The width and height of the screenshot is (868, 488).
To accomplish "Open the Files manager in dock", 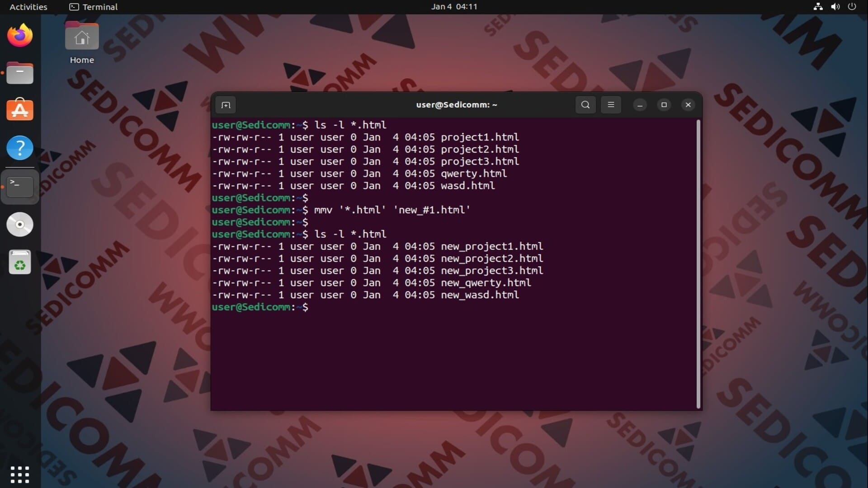I will [20, 73].
